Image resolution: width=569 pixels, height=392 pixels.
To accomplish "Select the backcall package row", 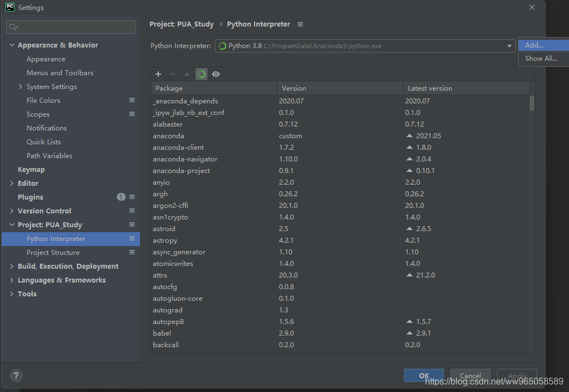I will click(340, 344).
